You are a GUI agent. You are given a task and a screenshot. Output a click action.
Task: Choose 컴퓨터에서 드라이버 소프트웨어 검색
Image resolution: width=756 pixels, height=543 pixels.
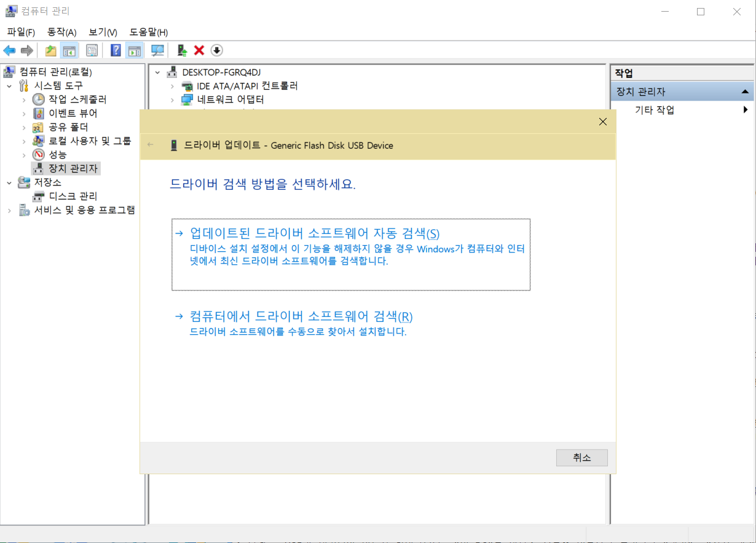click(x=301, y=316)
